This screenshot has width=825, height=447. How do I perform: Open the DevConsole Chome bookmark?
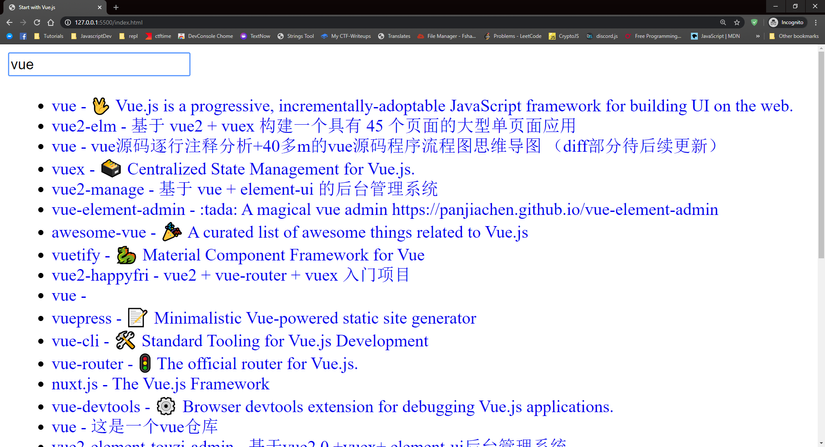tap(205, 36)
